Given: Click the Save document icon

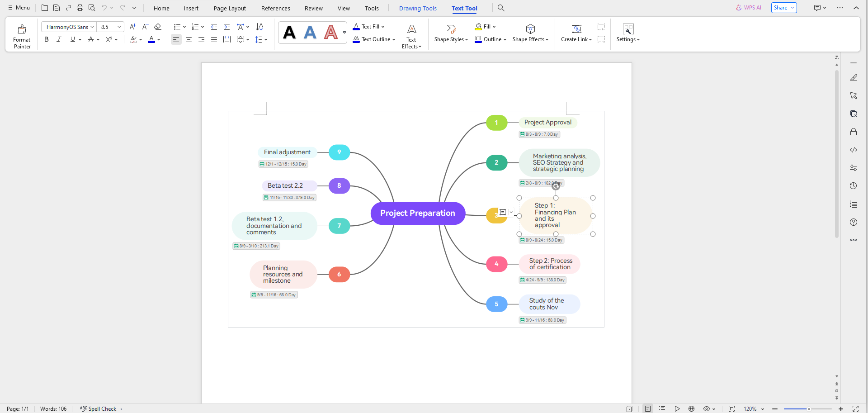Looking at the screenshot, I should click(x=57, y=8).
